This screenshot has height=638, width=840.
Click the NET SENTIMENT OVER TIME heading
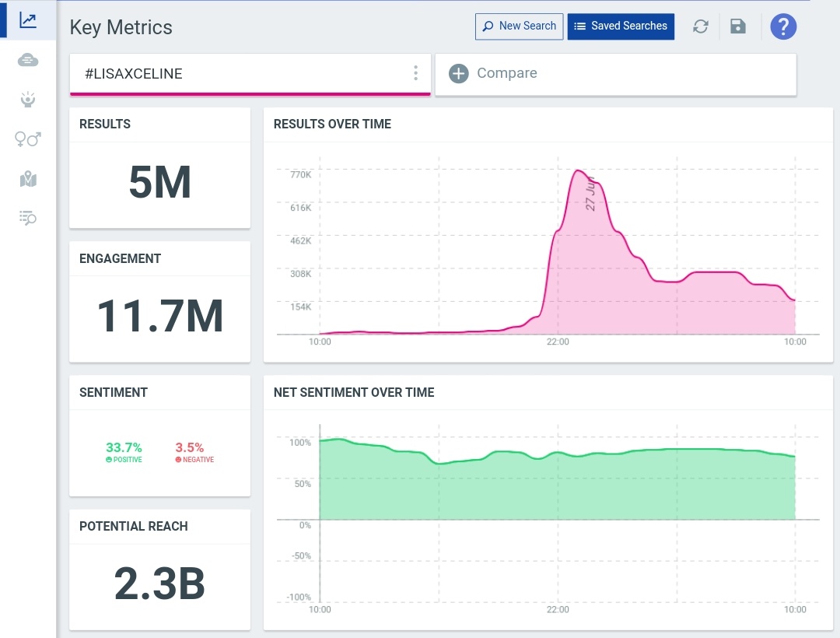coord(354,393)
